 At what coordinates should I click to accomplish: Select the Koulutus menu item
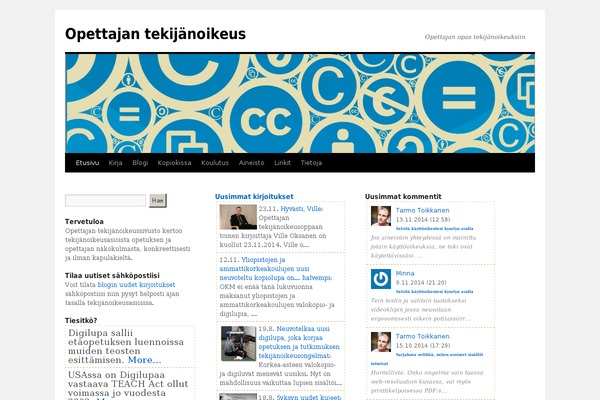pos(215,163)
